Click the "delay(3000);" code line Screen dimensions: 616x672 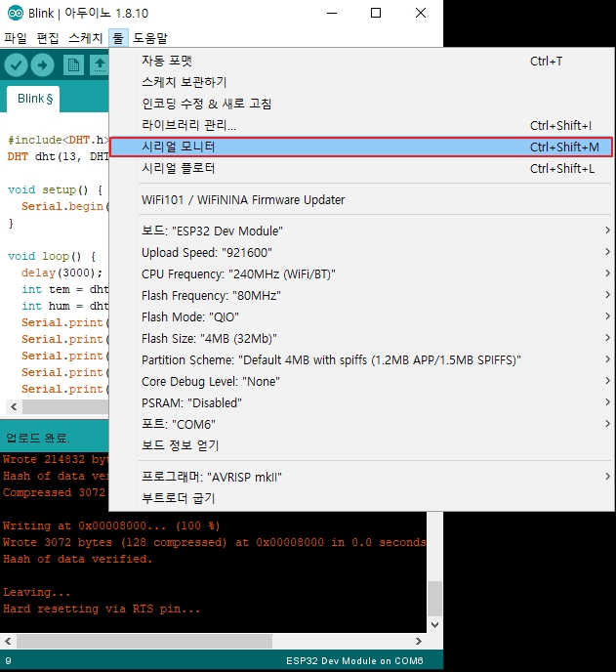pyautogui.click(x=62, y=273)
